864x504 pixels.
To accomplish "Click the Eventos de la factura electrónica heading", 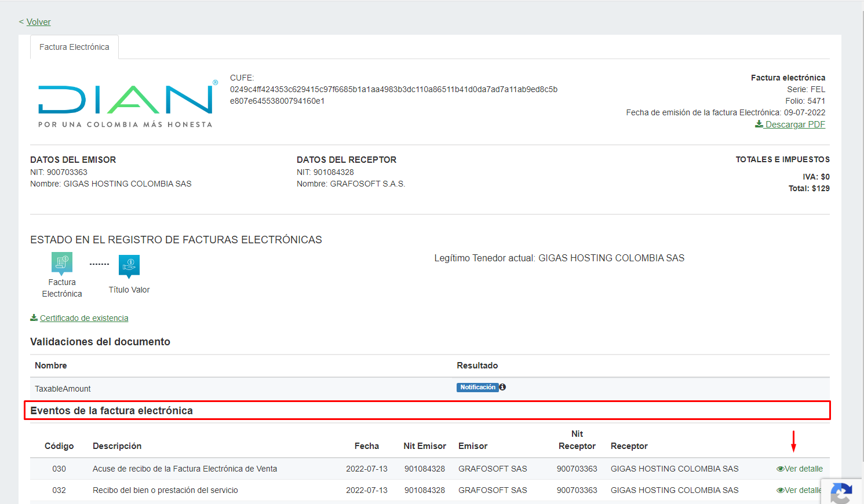I will point(111,411).
